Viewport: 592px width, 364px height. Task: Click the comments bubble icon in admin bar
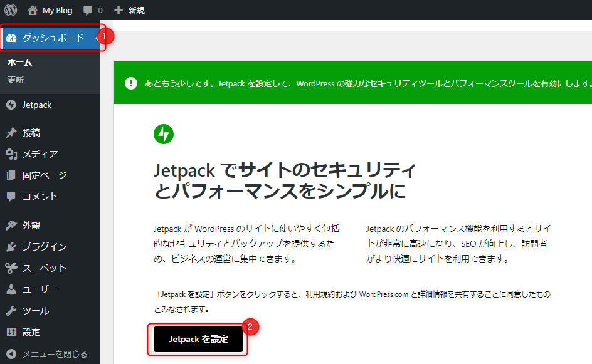(88, 11)
